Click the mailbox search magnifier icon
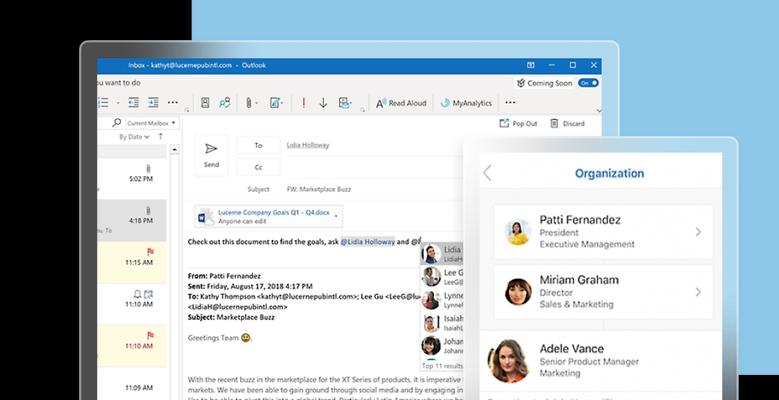Image resolution: width=779 pixels, height=400 pixels. click(117, 122)
